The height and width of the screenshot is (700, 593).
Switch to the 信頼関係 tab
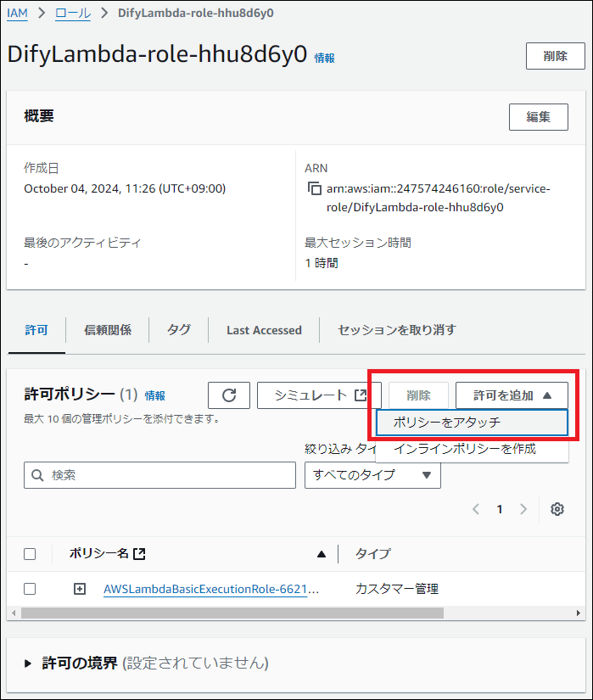[108, 330]
